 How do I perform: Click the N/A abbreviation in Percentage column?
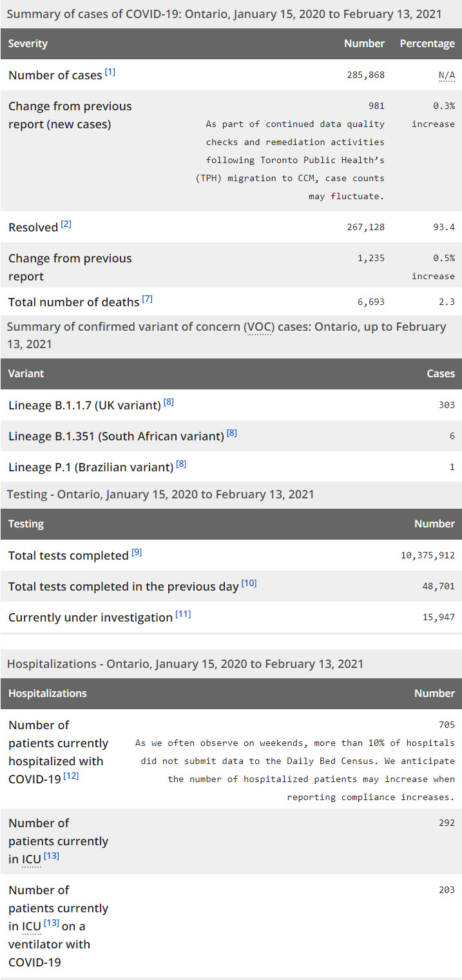click(447, 75)
